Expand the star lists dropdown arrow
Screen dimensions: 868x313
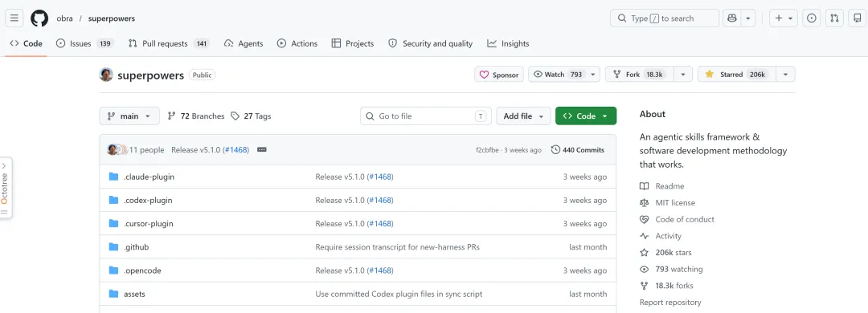(786, 75)
